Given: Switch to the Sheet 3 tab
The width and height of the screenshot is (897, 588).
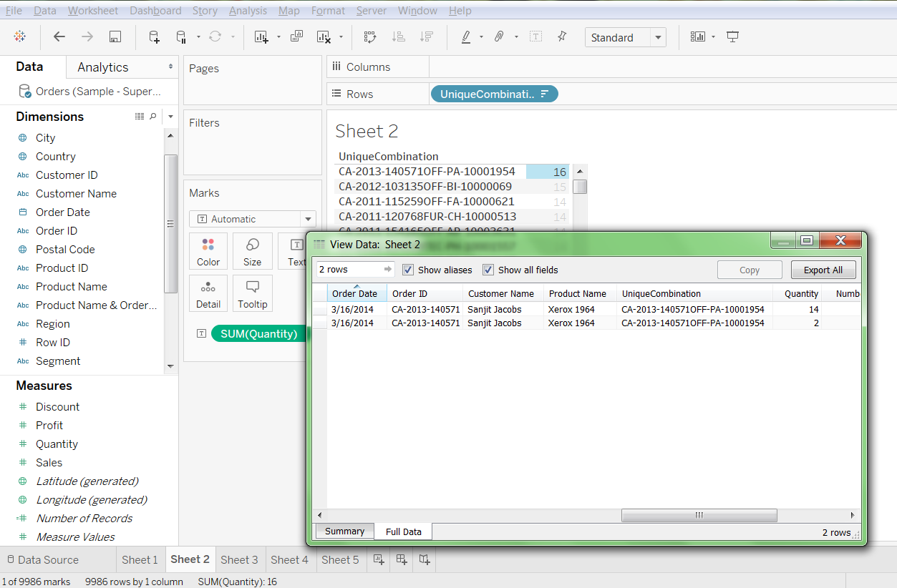Looking at the screenshot, I should (x=239, y=559).
